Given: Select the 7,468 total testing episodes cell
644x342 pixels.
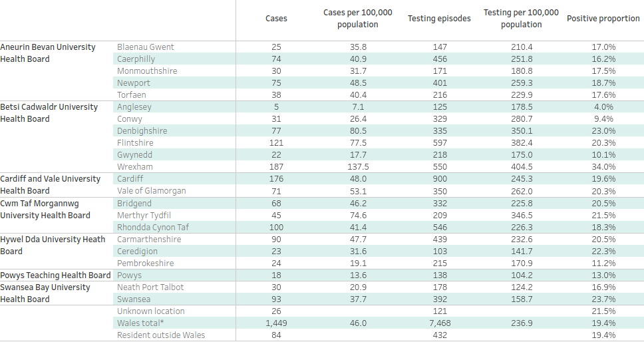Looking at the screenshot, I should 439,323.
